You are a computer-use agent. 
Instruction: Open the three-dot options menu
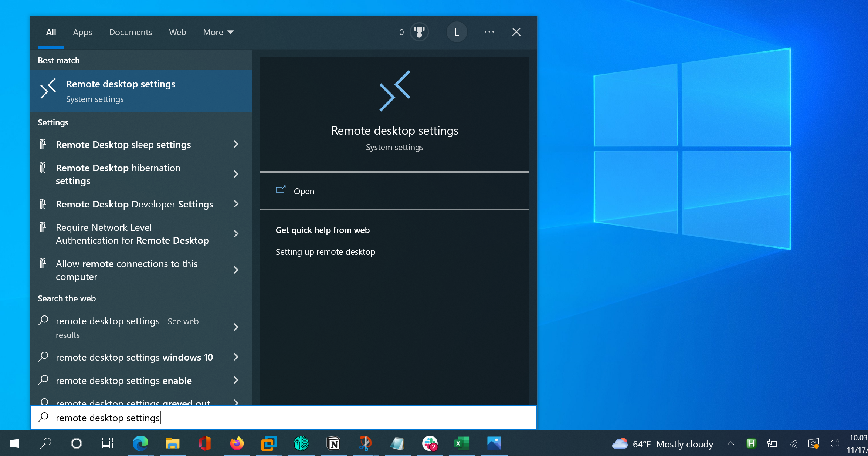[x=489, y=32]
